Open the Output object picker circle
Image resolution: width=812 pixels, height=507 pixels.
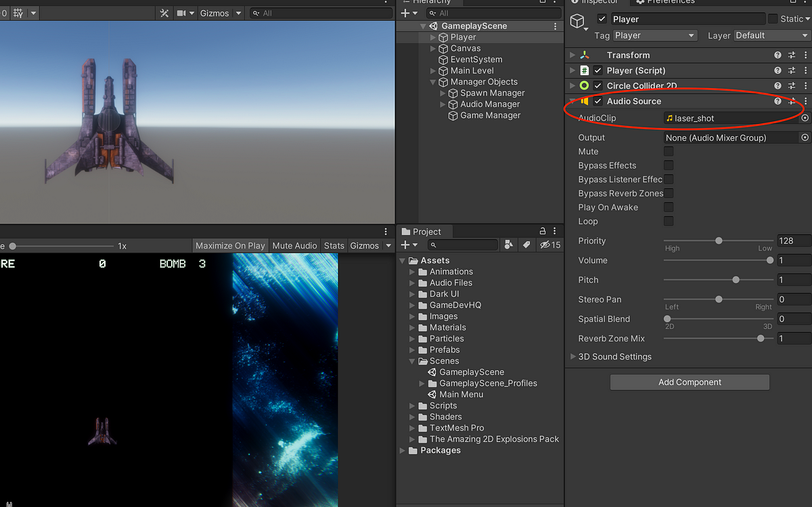(805, 137)
